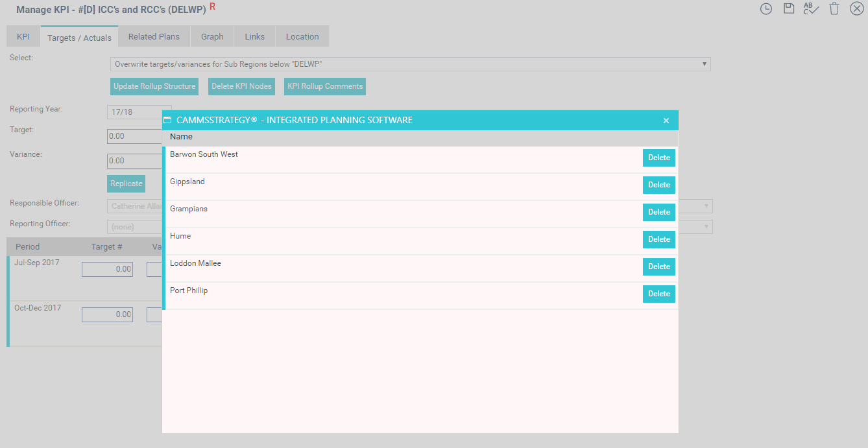Delete the Grampians region

658,212
